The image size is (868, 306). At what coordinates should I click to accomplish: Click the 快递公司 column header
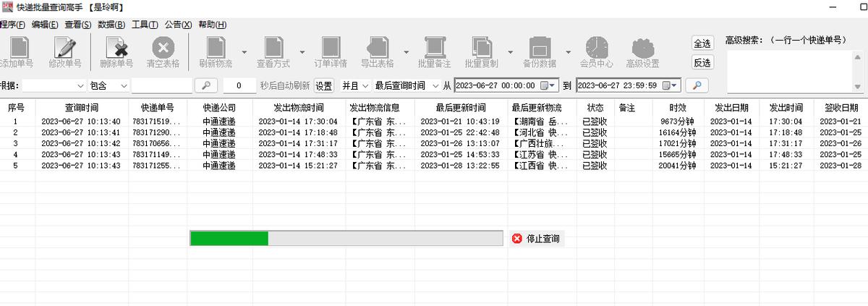(x=218, y=107)
